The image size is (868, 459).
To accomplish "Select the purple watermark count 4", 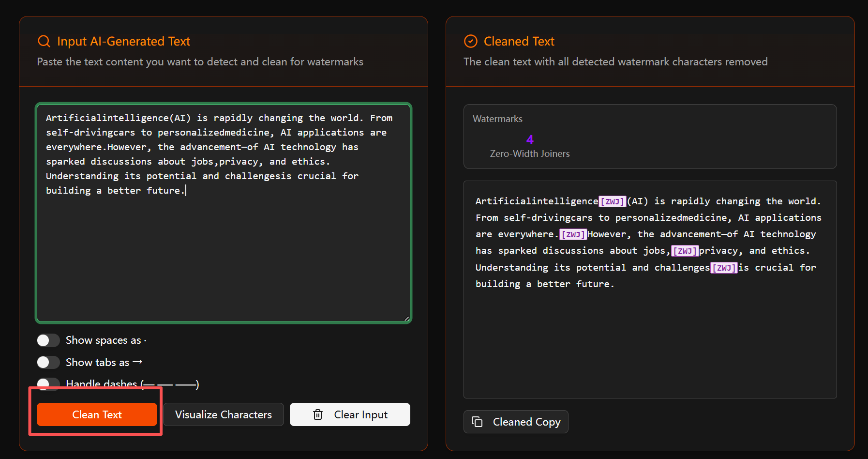I will click(x=530, y=139).
